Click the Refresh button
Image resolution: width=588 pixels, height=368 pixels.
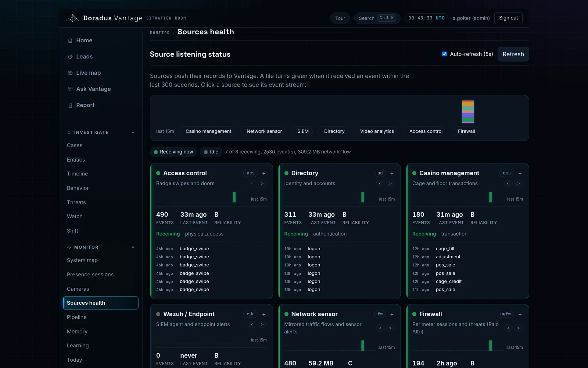[513, 54]
